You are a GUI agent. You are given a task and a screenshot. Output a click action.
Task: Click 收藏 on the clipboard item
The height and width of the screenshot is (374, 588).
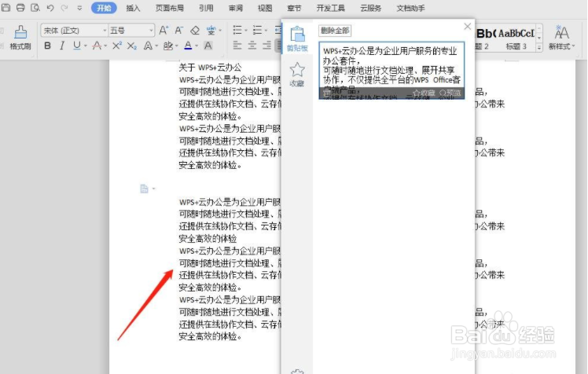point(424,93)
